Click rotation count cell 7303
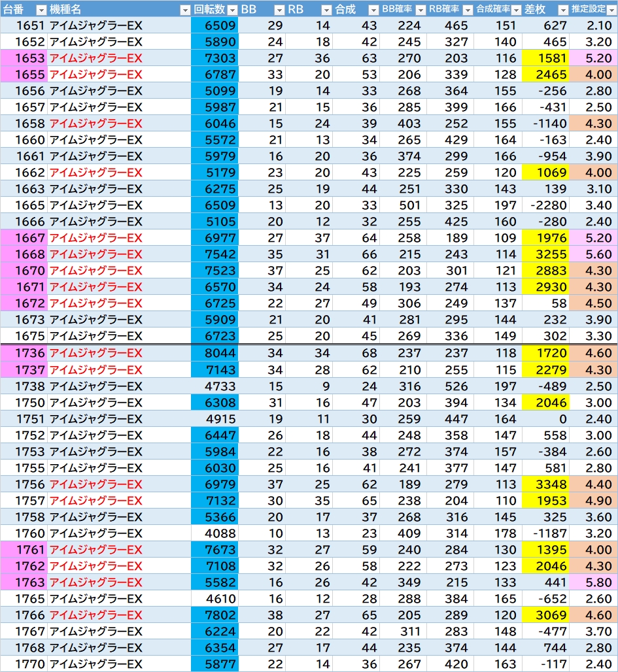 [x=215, y=58]
